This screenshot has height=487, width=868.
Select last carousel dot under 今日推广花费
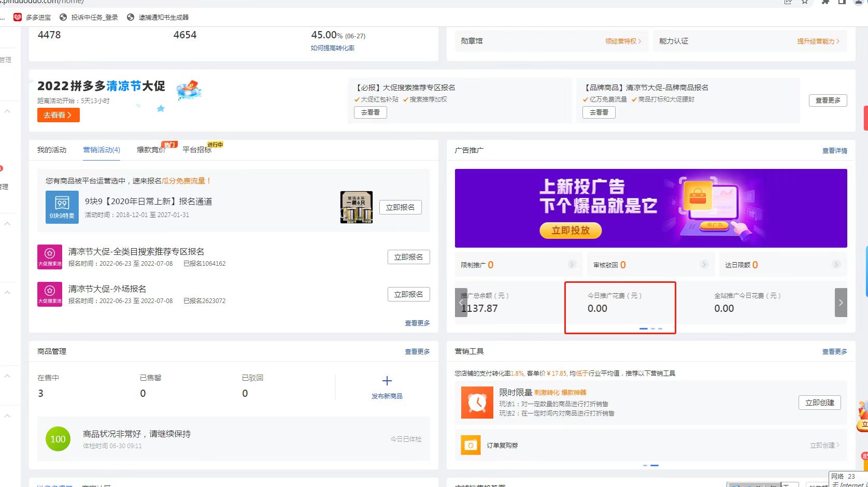coord(660,328)
